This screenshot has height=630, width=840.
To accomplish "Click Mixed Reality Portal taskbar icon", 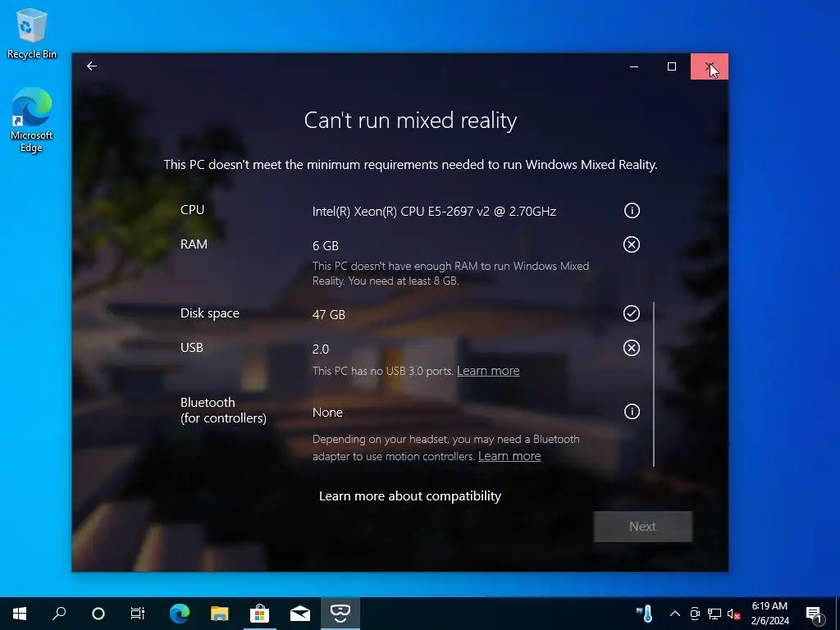I will click(340, 614).
